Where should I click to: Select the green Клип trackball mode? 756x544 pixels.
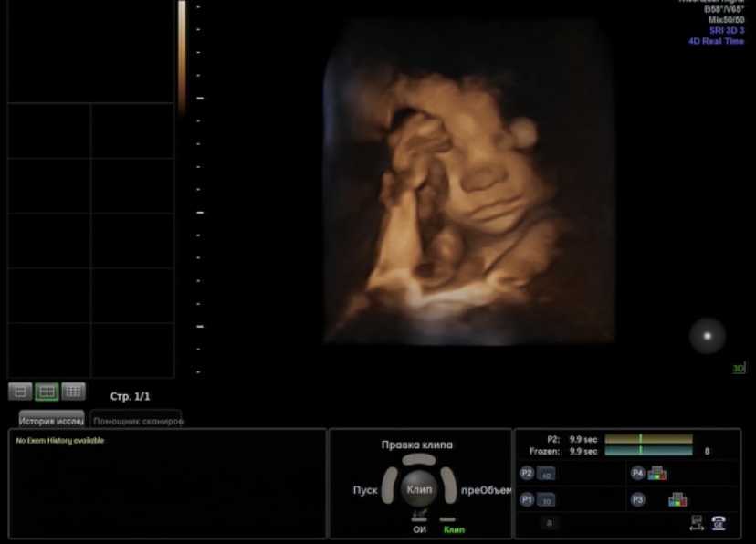[x=454, y=529]
